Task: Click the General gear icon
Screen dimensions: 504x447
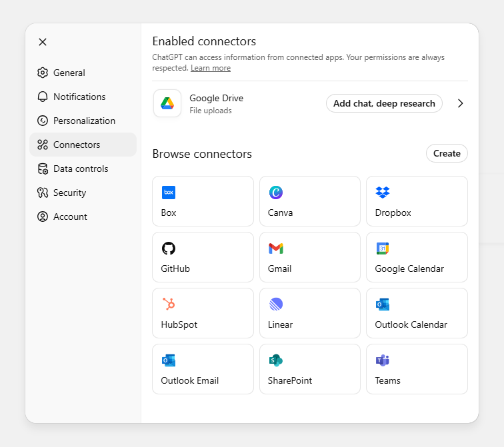Action: pyautogui.click(x=43, y=73)
